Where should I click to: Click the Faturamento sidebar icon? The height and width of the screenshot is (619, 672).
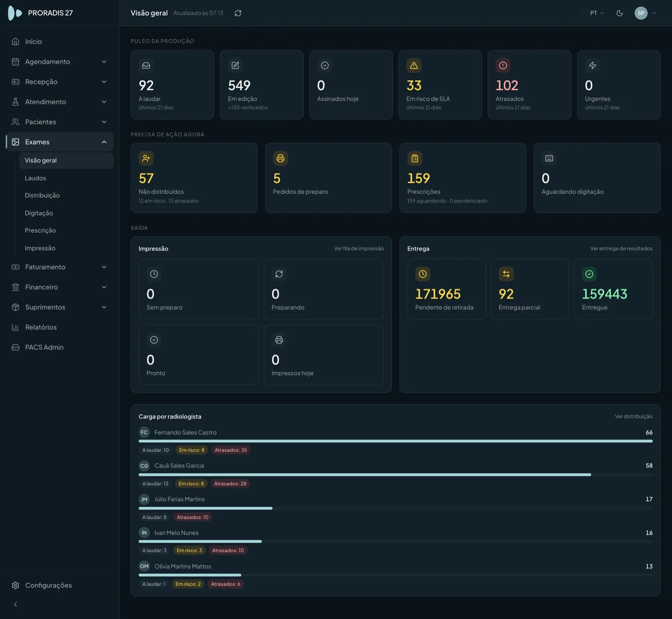[x=16, y=267]
